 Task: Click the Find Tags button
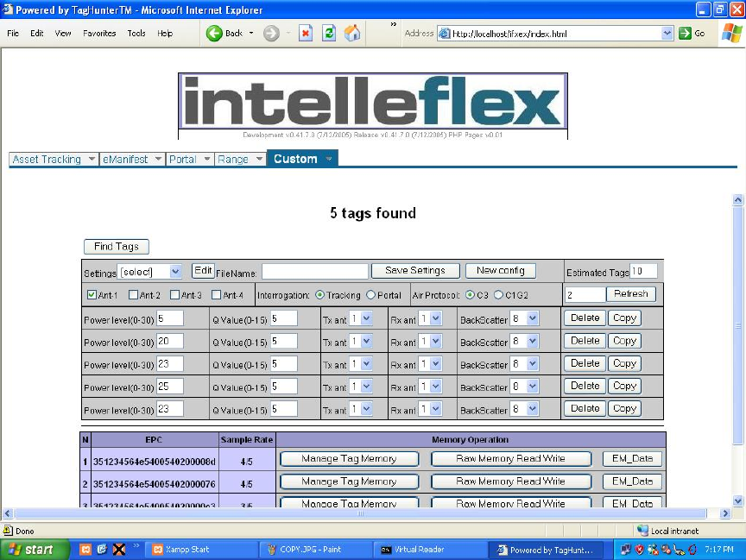pyautogui.click(x=117, y=247)
